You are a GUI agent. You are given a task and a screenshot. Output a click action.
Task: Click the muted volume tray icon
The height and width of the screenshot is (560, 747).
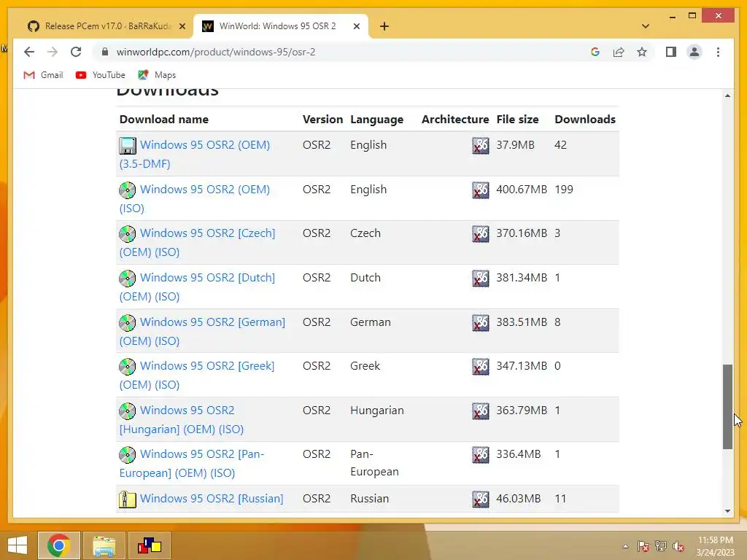[678, 546]
